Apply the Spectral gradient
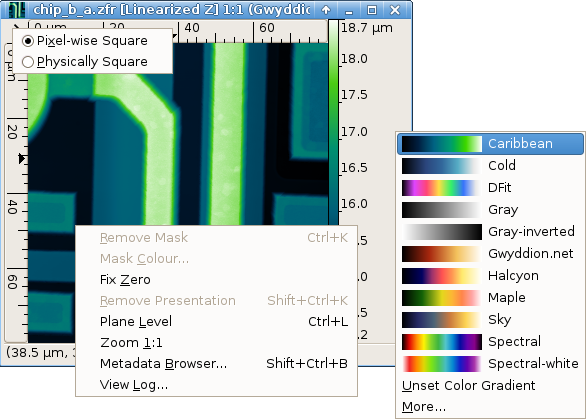 tap(490, 342)
